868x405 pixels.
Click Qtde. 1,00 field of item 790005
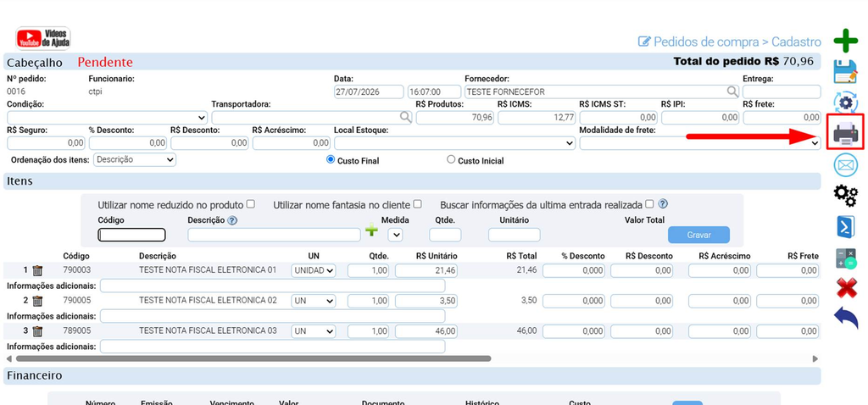[x=368, y=301]
